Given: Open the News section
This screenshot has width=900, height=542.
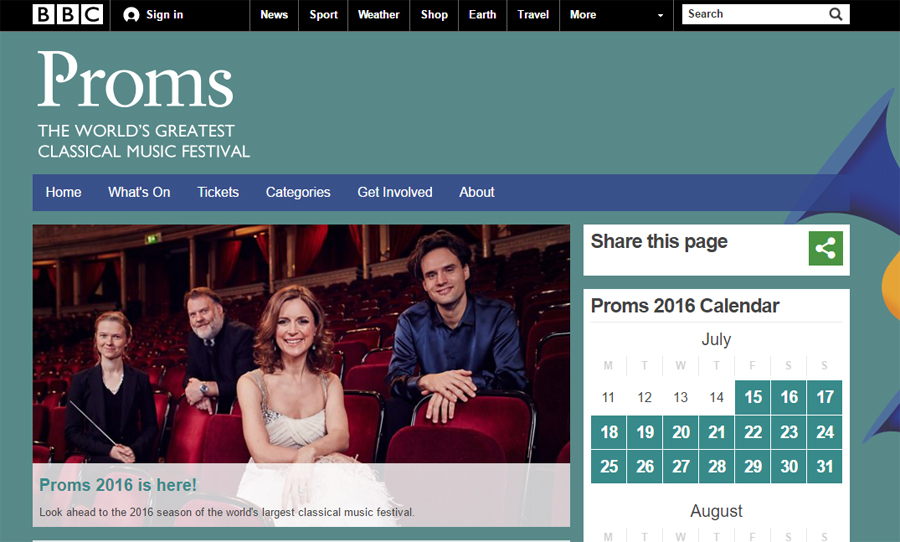Looking at the screenshot, I should click(x=274, y=15).
